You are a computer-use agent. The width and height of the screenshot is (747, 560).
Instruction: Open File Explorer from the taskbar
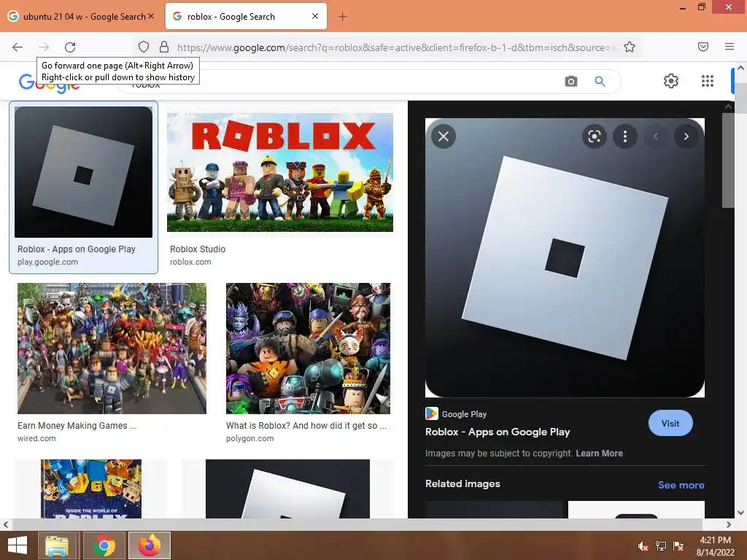tap(57, 545)
